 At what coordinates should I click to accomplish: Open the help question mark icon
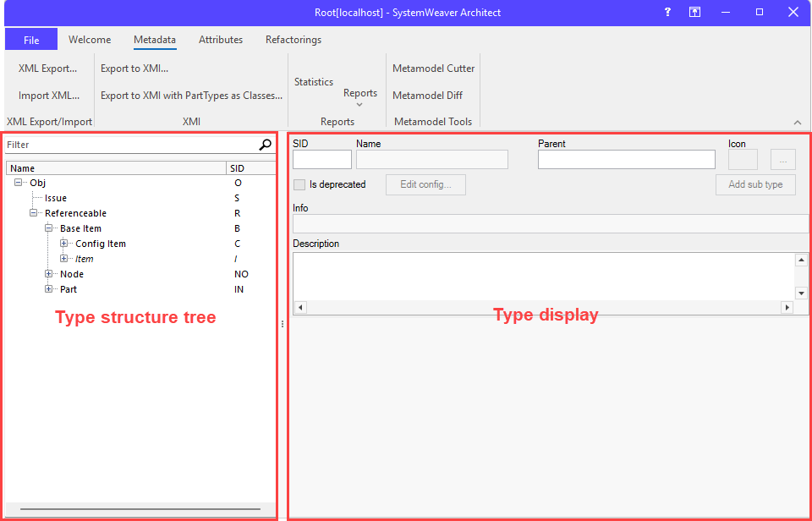click(x=668, y=12)
